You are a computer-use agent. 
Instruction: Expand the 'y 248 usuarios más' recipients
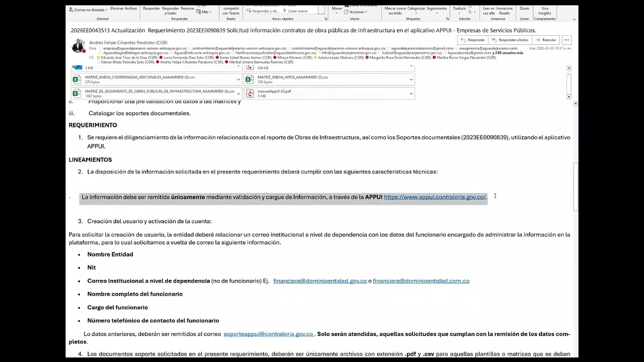[508, 53]
